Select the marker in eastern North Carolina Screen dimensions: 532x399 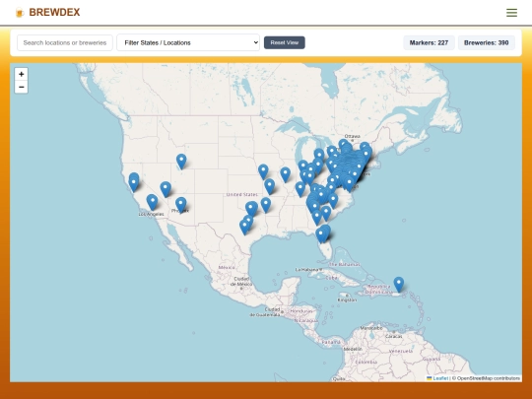pos(333,201)
